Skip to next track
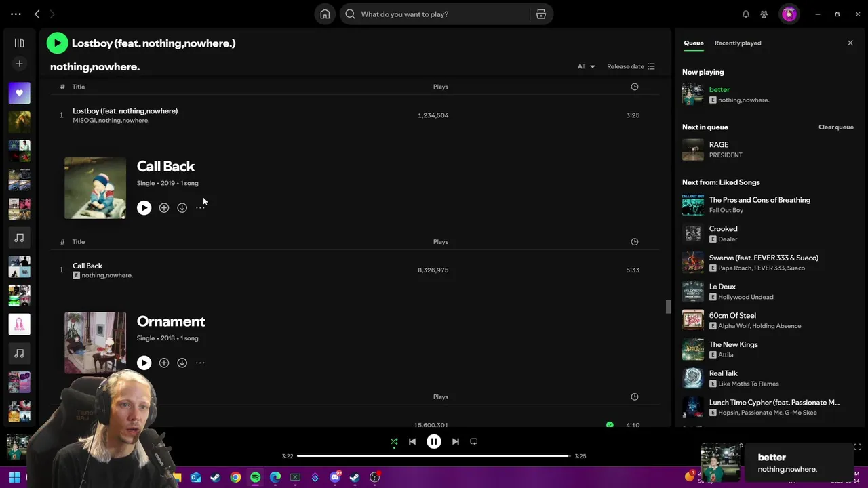 coord(456,442)
